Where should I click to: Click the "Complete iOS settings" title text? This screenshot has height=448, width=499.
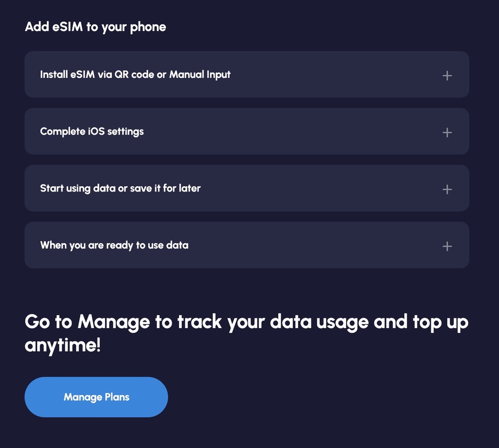(92, 131)
